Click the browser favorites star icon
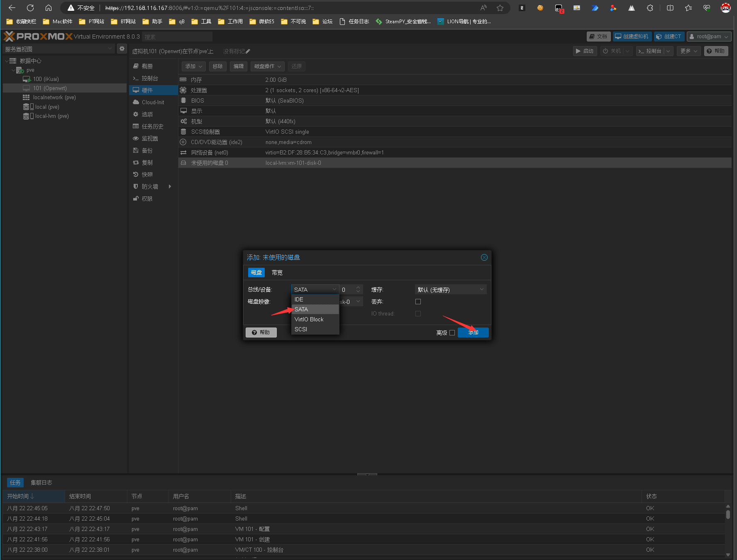This screenshot has height=560, width=737. coord(500,8)
